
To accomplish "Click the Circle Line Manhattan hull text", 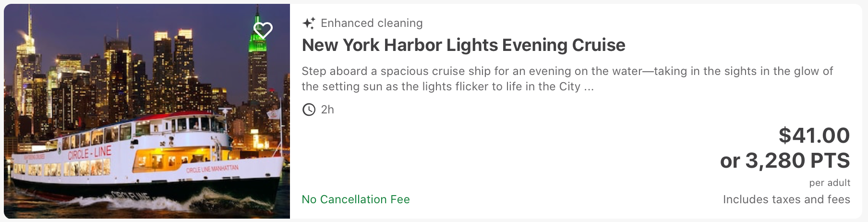I will click(x=212, y=169).
